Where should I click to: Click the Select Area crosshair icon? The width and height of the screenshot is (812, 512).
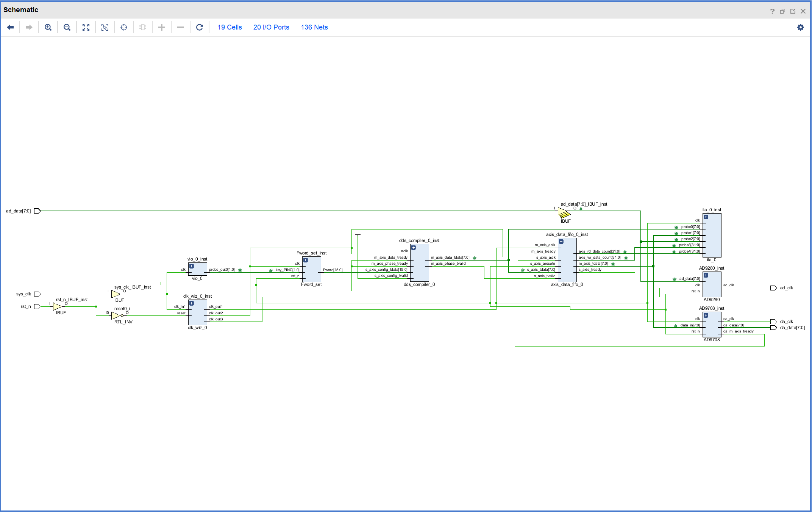[124, 27]
